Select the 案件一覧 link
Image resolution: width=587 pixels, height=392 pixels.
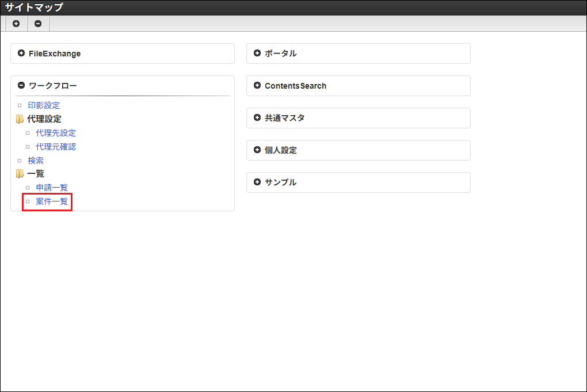click(52, 201)
